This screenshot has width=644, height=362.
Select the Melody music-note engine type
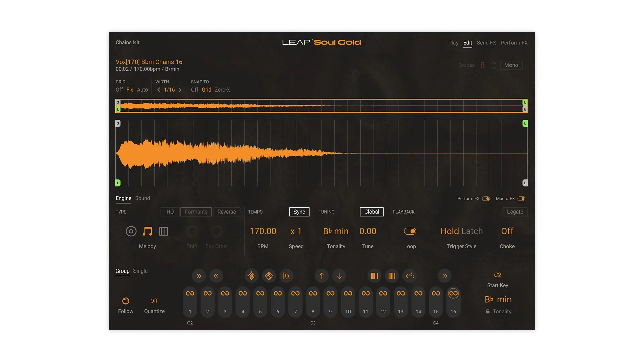click(x=147, y=231)
